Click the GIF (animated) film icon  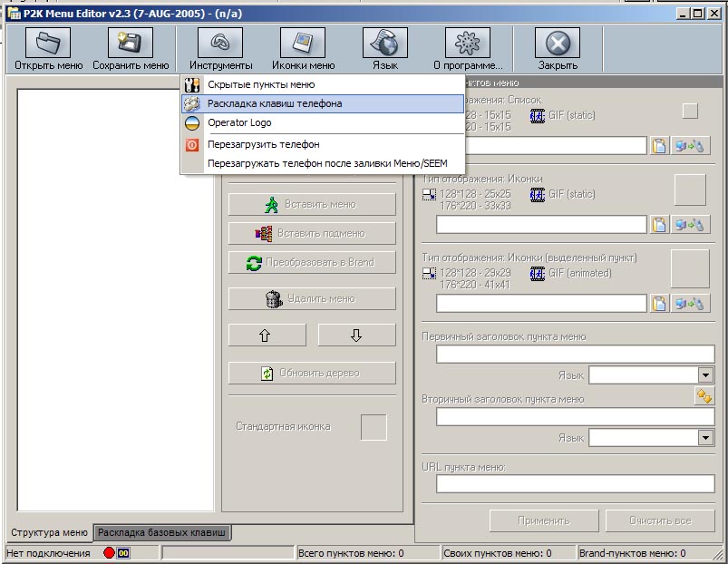tap(538, 274)
